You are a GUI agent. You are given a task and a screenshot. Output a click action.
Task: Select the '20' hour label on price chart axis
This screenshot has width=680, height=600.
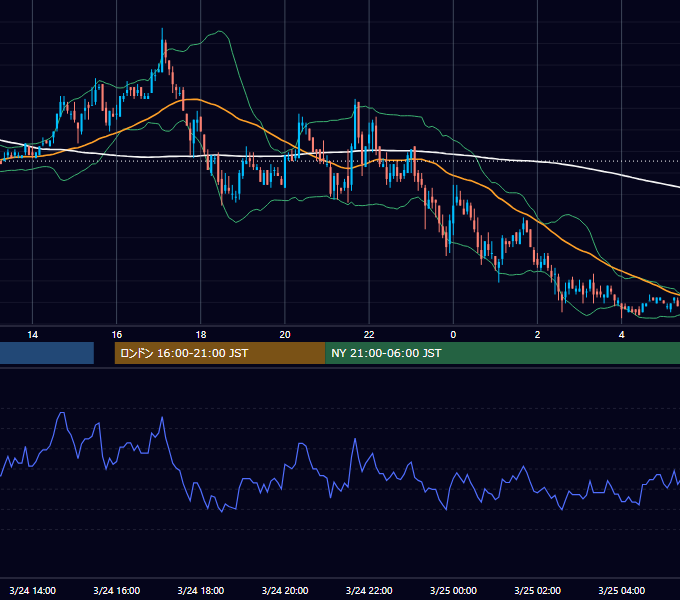(285, 335)
